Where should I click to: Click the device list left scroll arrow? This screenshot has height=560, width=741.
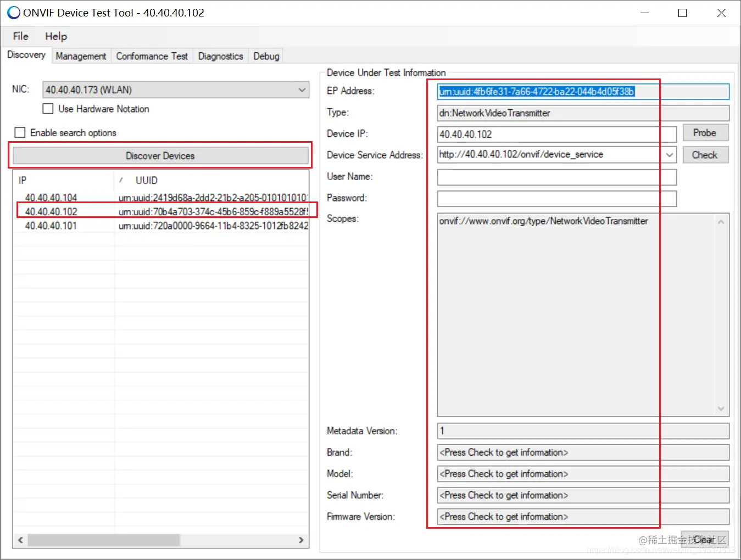pyautogui.click(x=20, y=540)
